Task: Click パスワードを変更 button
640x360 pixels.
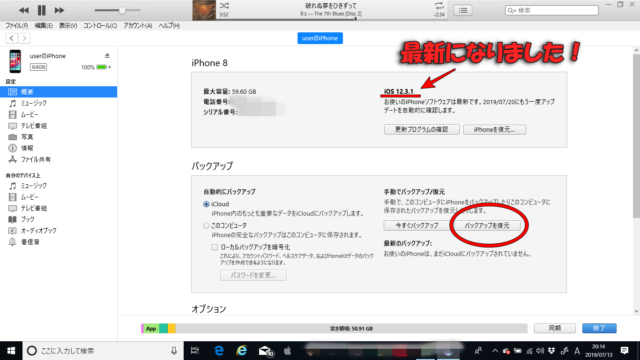Action: tap(253, 275)
